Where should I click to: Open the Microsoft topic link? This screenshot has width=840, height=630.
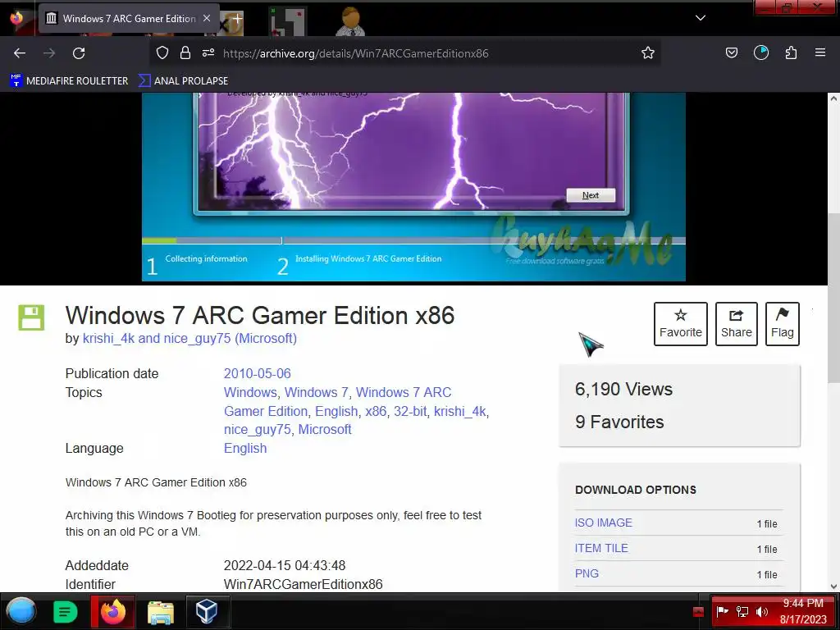(x=325, y=430)
